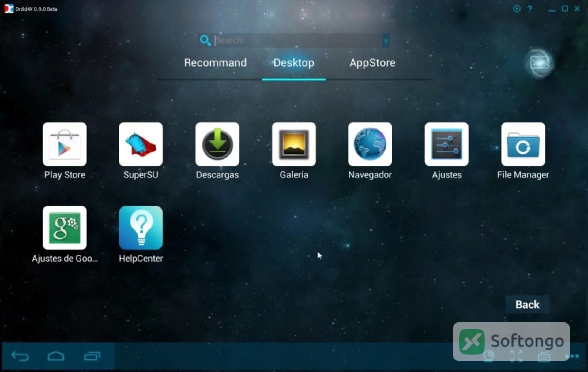Open the Descargas downloads app

(x=217, y=144)
